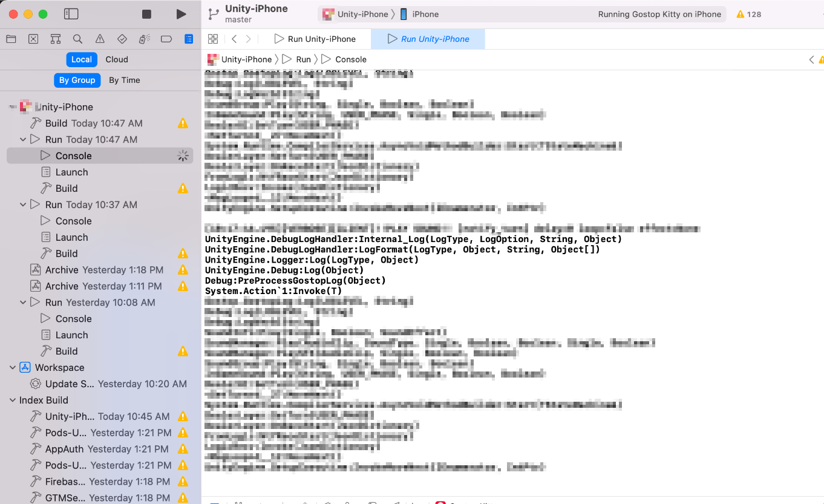Open AppAuth Yesterday 1:21 PM build

click(x=100, y=449)
